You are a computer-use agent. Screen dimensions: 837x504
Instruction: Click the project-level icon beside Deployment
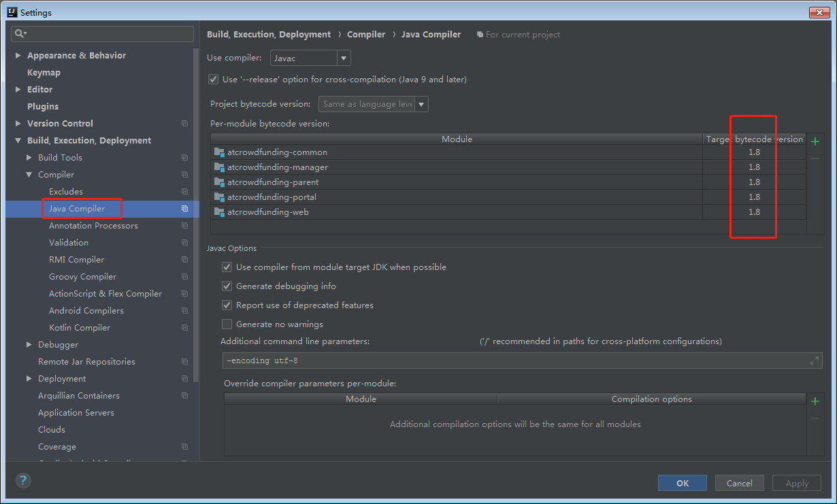(x=184, y=379)
